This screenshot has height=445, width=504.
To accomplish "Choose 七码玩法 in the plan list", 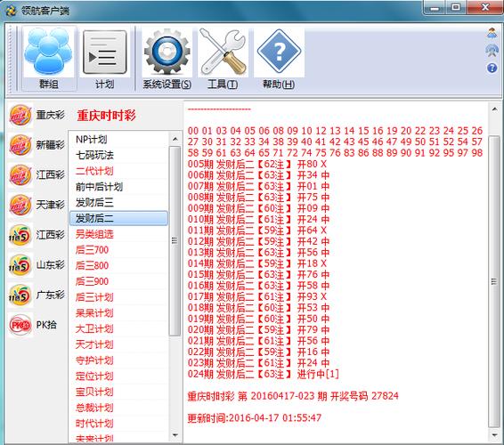I will coord(118,155).
